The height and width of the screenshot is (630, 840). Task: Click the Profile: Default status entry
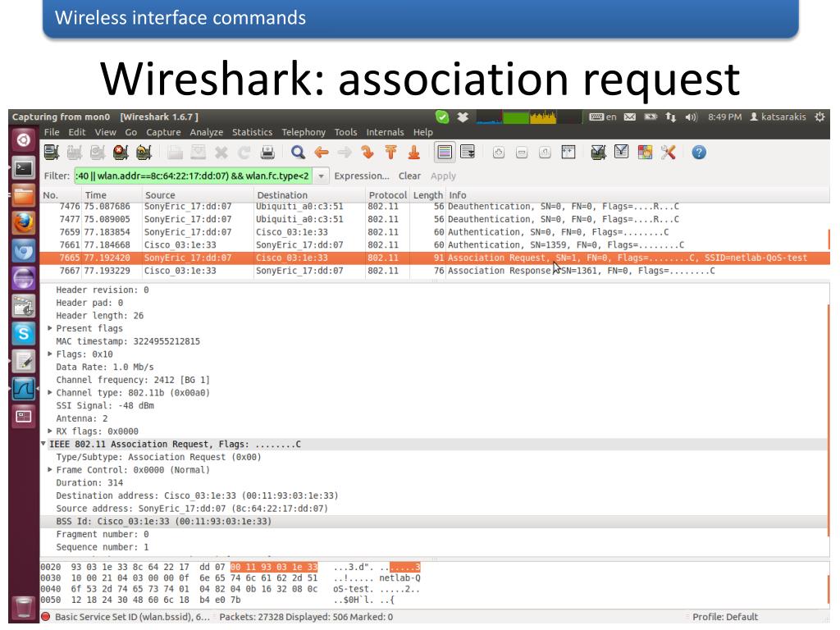click(725, 617)
